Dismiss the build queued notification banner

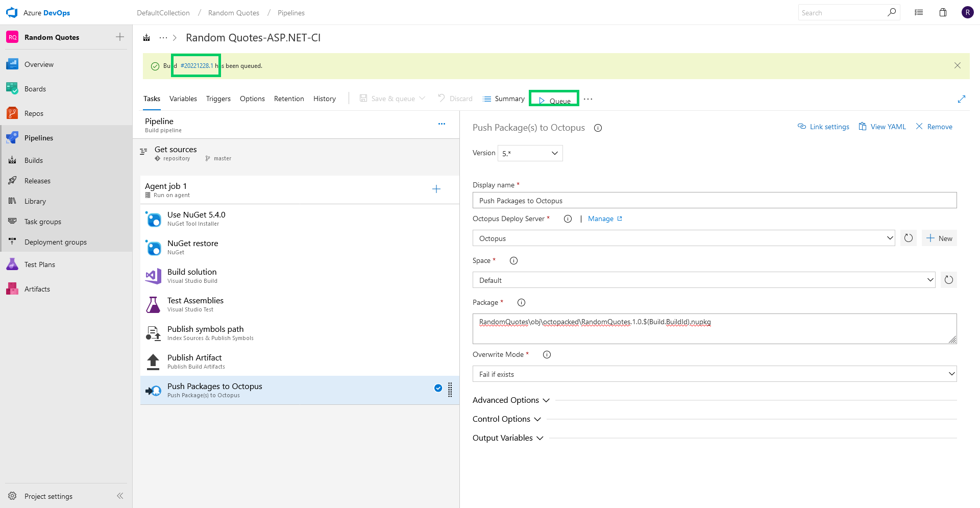(958, 65)
